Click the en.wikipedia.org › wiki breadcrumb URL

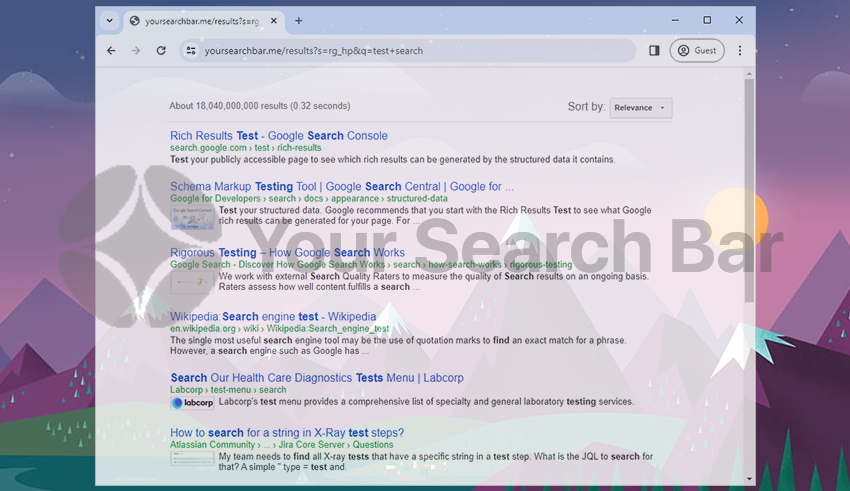[280, 328]
